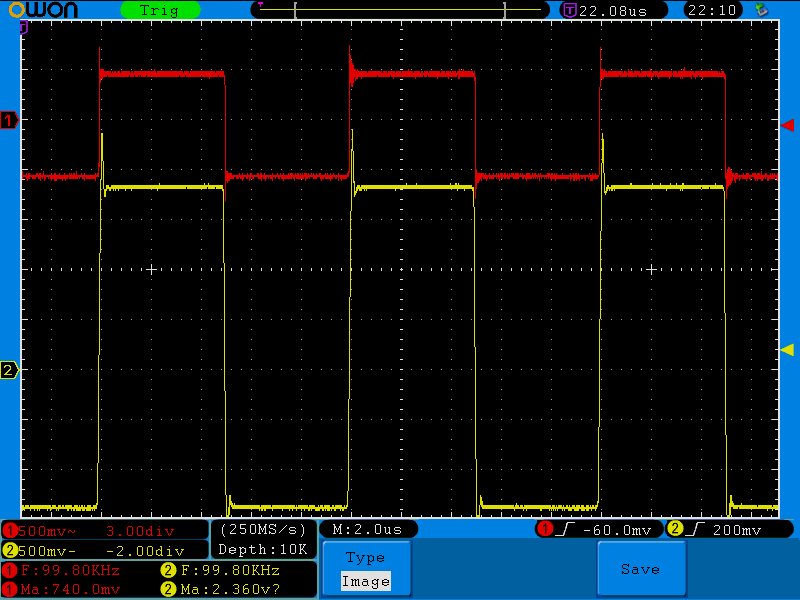Click channel 1 frequency F:99.80KHz
The height and width of the screenshot is (600, 800).
[70, 570]
